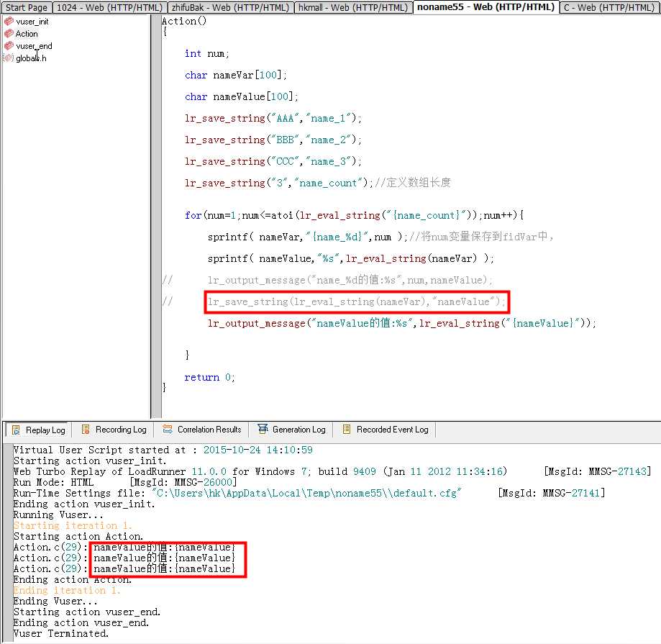The height and width of the screenshot is (644, 661).
Task: Open the hkmall - Web (HTTP/HTML) tab
Action: (353, 8)
